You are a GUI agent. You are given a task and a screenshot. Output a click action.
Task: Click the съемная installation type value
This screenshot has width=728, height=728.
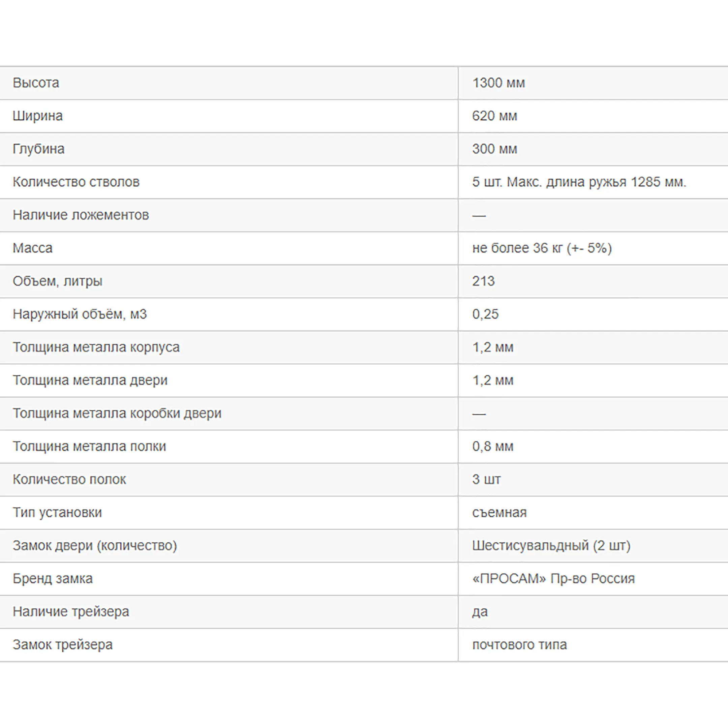[x=499, y=512]
